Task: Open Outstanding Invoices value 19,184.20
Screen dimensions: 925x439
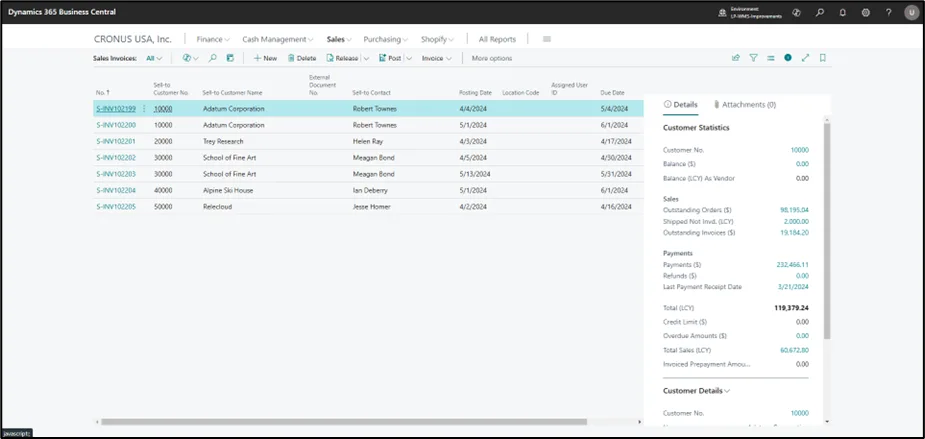Action: coord(794,232)
